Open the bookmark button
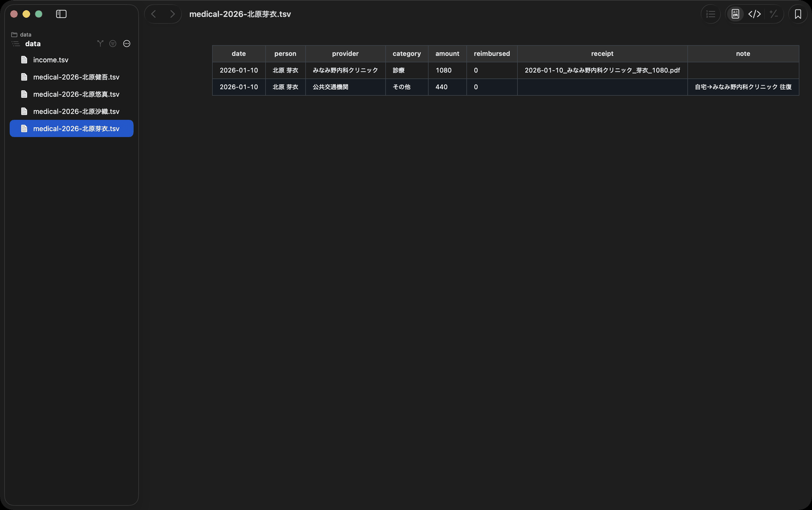Image resolution: width=812 pixels, height=510 pixels. click(x=798, y=14)
